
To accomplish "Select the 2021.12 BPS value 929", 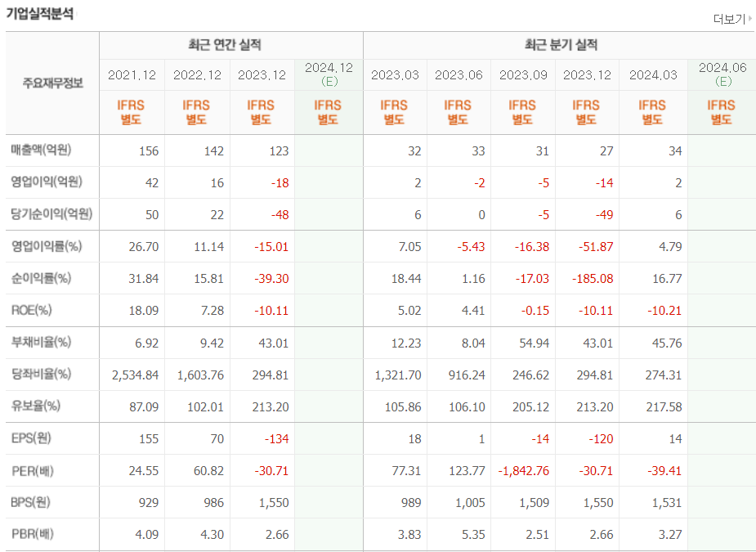I will pyautogui.click(x=149, y=502).
